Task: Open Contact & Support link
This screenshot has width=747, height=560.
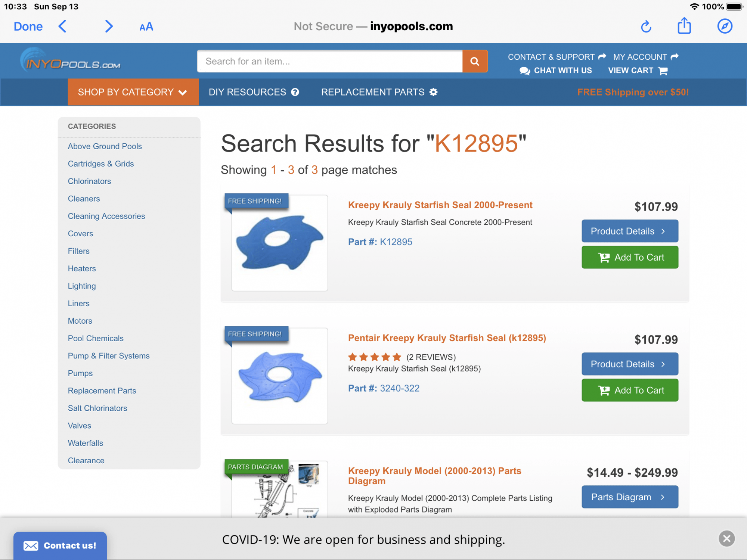Action: pyautogui.click(x=557, y=57)
